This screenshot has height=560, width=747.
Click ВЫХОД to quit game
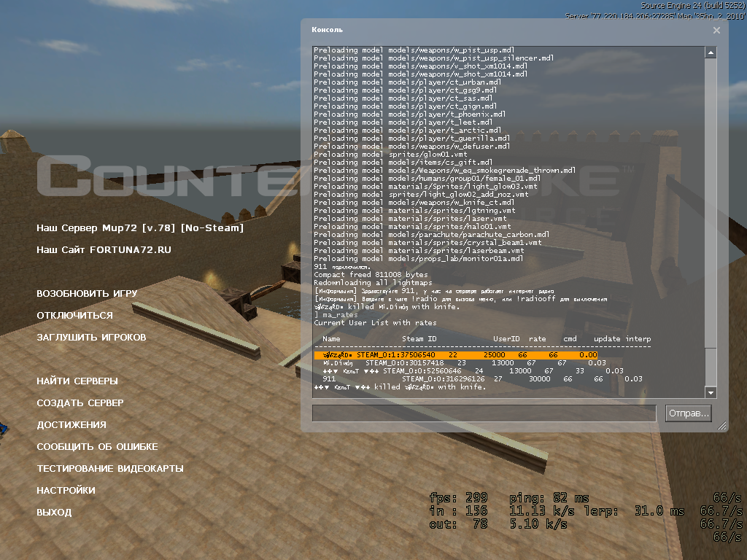(x=54, y=513)
